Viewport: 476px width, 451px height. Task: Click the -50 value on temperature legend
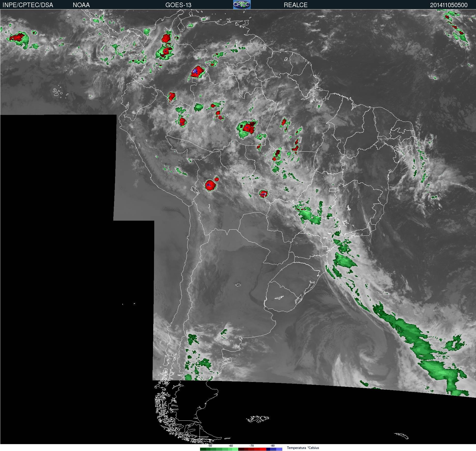coord(210,446)
